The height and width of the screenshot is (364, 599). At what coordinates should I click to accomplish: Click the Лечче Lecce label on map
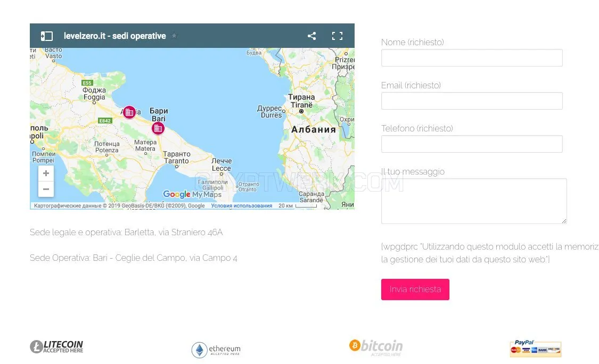221,164
